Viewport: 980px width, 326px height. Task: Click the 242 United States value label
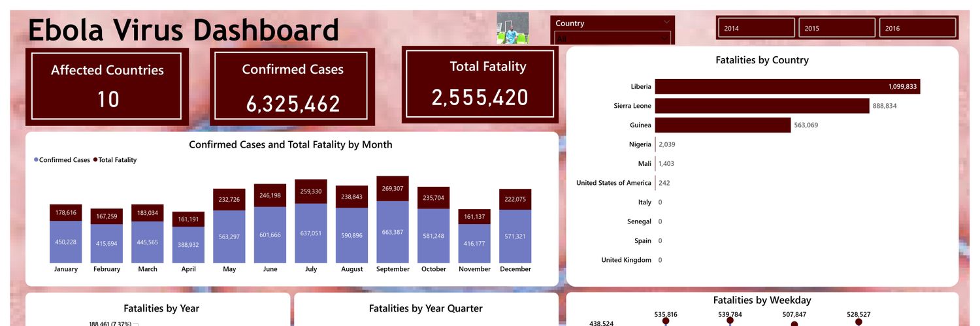coord(664,183)
